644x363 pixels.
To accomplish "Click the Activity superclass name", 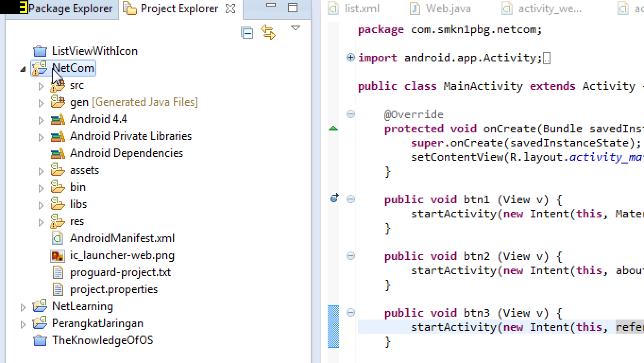I will (x=609, y=86).
